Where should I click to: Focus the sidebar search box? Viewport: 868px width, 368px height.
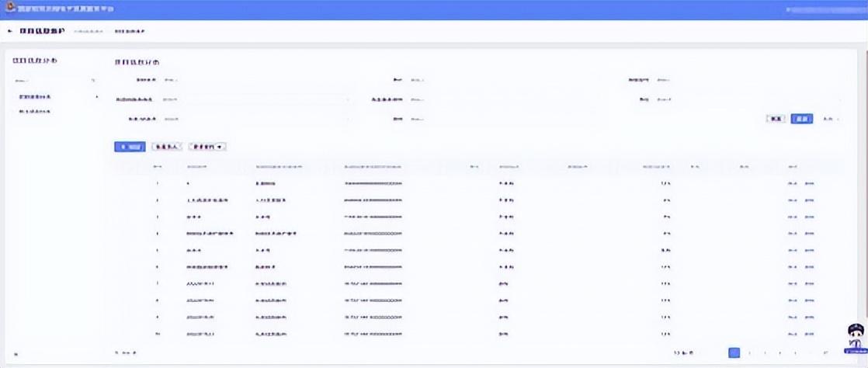point(55,81)
